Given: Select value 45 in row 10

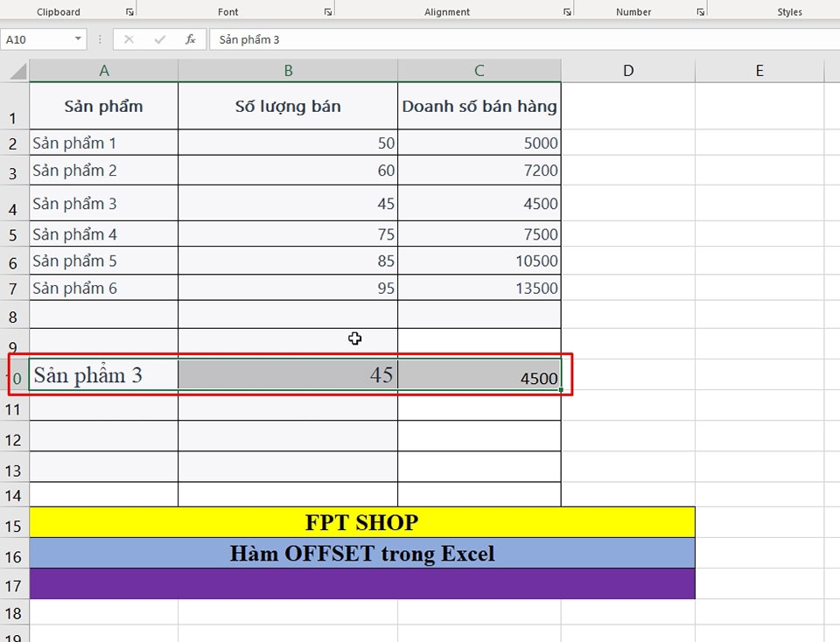Looking at the screenshot, I should [288, 375].
